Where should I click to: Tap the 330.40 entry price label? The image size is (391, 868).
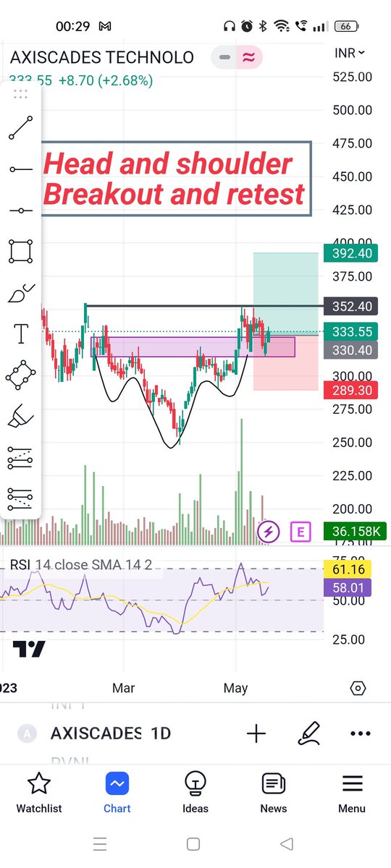(x=352, y=350)
